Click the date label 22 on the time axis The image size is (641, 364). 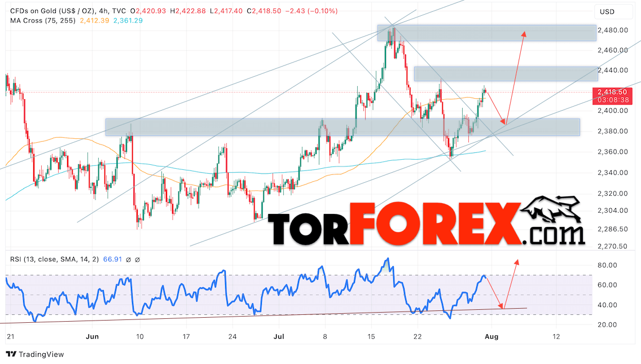[x=418, y=336]
